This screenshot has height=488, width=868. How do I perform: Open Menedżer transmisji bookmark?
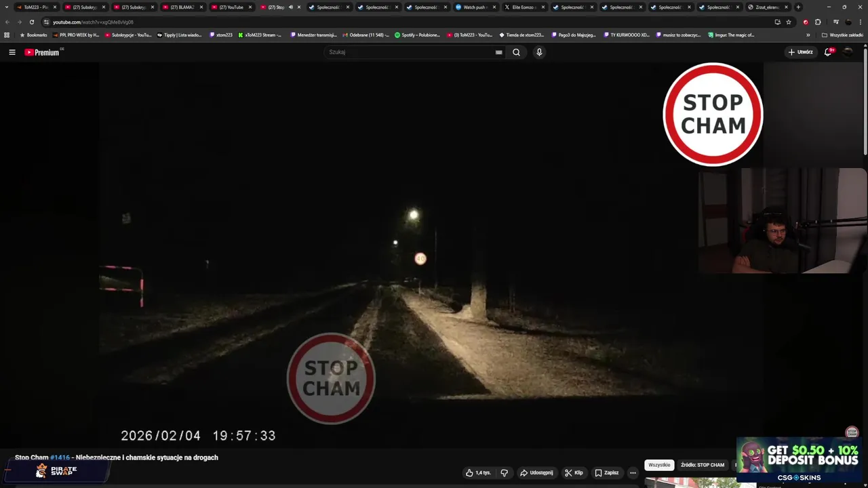314,35
